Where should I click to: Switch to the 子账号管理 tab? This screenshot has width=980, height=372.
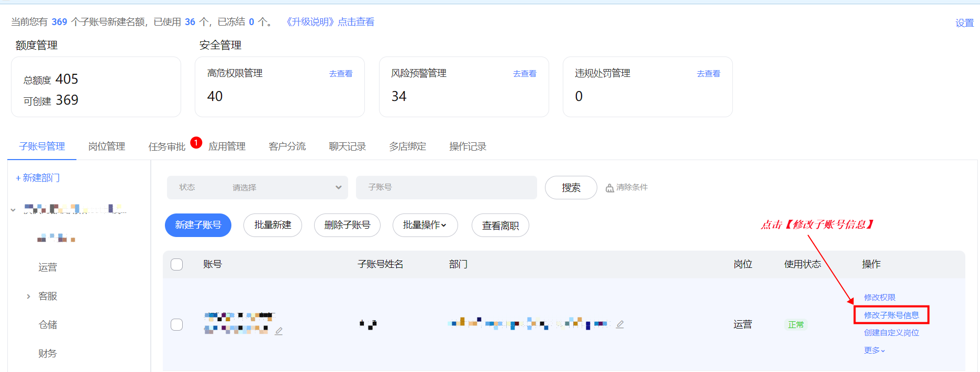(x=42, y=146)
